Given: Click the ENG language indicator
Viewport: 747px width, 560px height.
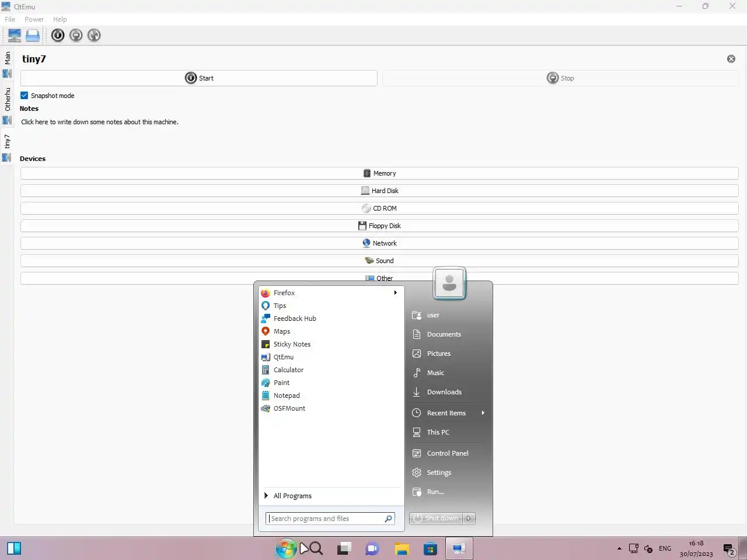Looking at the screenshot, I should tap(665, 548).
